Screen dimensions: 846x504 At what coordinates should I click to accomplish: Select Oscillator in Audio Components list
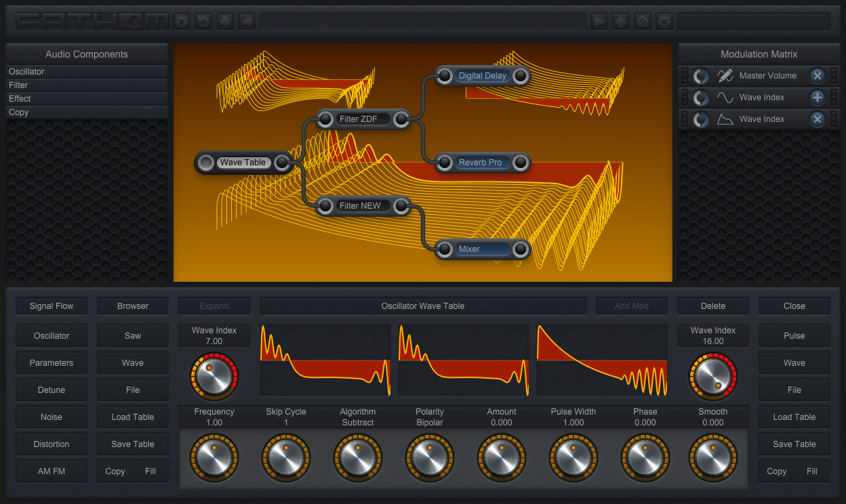(x=87, y=72)
